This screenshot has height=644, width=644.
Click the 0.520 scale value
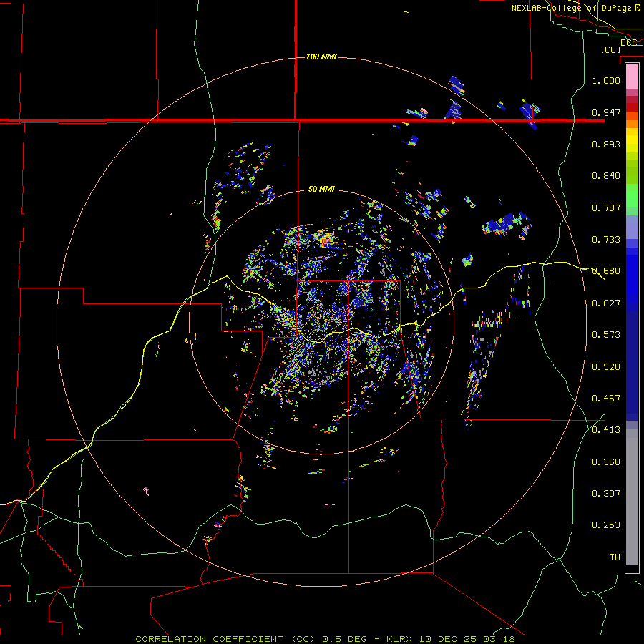coord(606,367)
